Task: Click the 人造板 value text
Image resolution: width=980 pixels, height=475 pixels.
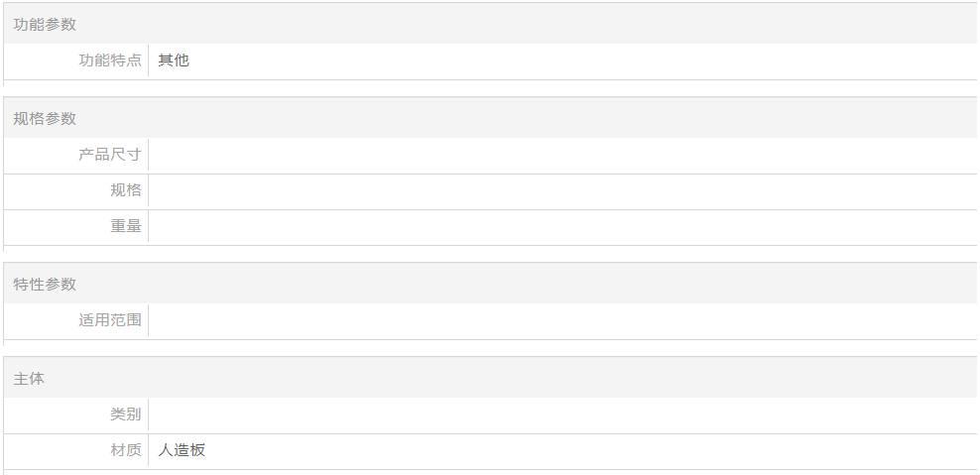Action: point(182,450)
